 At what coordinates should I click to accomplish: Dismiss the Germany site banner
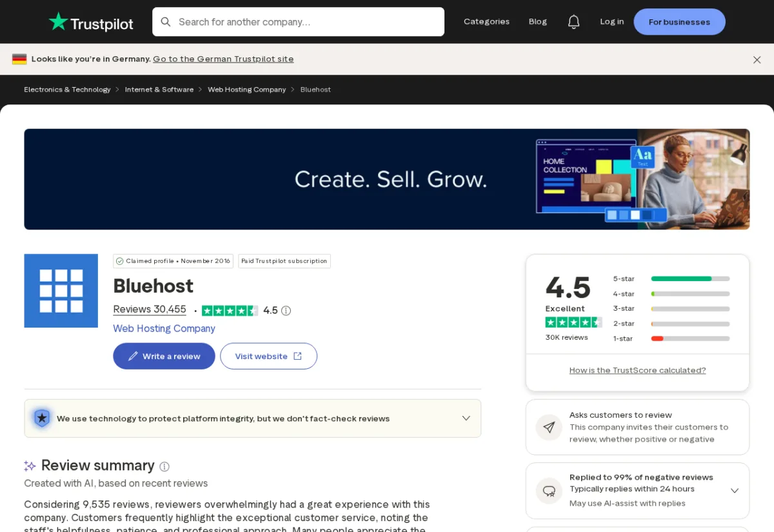pos(757,59)
